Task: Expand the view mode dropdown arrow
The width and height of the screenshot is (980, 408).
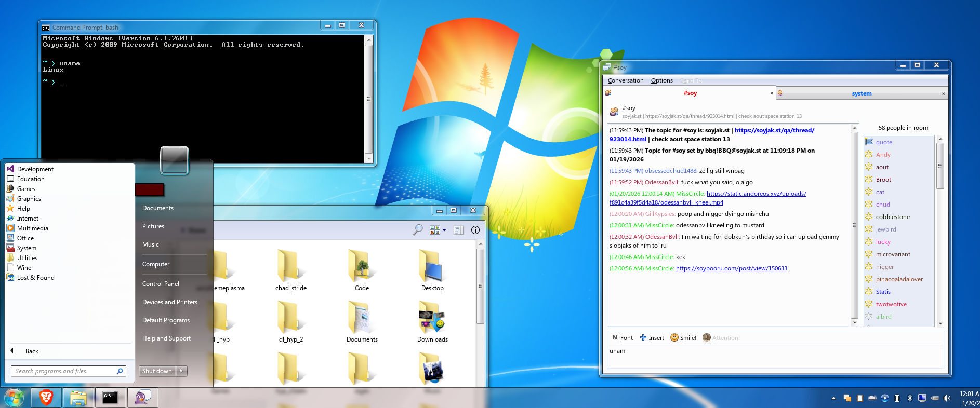Action: [444, 230]
